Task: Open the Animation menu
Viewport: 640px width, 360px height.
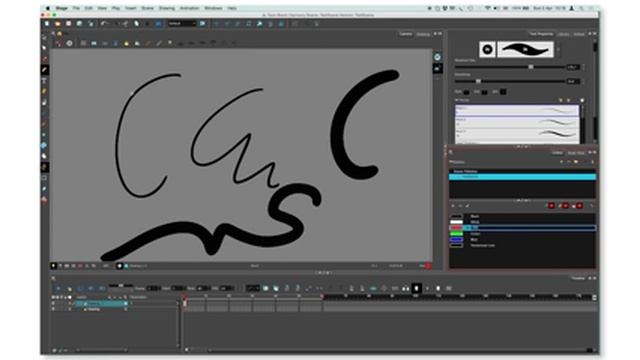Action: pos(190,8)
